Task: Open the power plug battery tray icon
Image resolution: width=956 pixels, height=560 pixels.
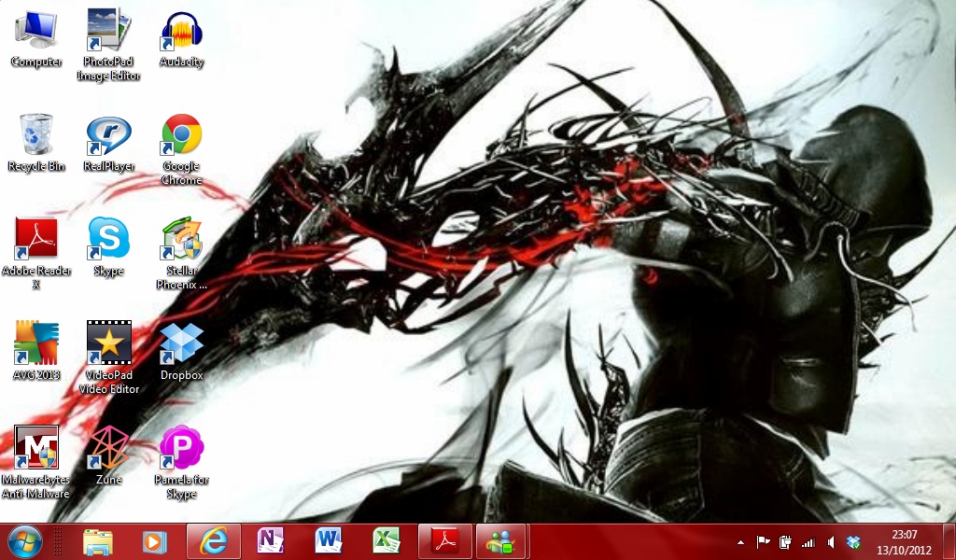Action: click(785, 541)
